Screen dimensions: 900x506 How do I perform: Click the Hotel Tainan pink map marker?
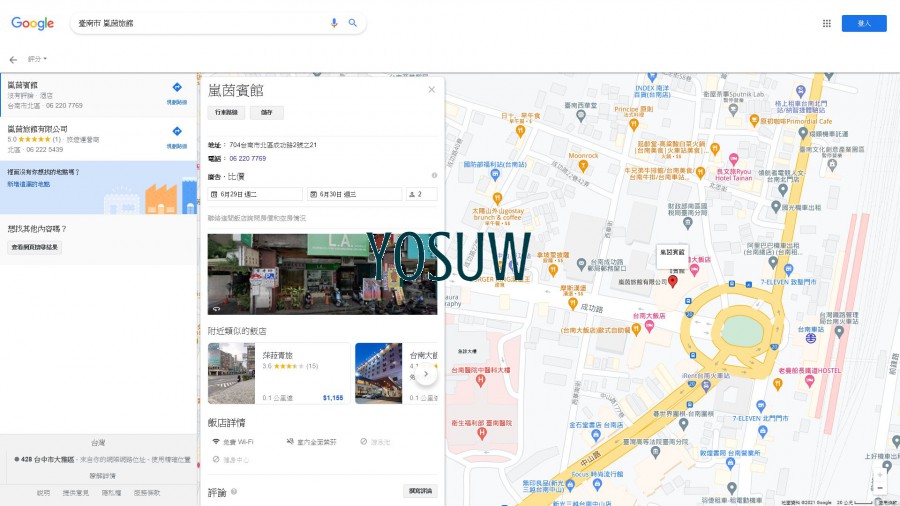[x=734, y=159]
